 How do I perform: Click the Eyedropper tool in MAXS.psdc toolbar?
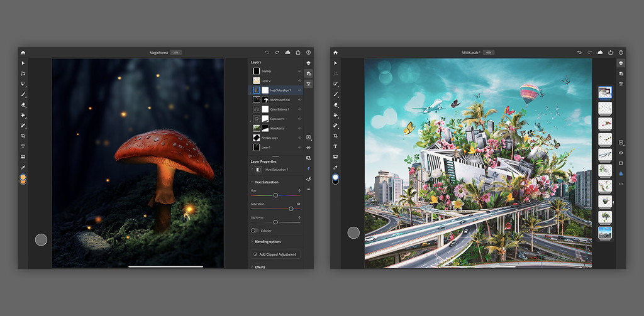[335, 167]
